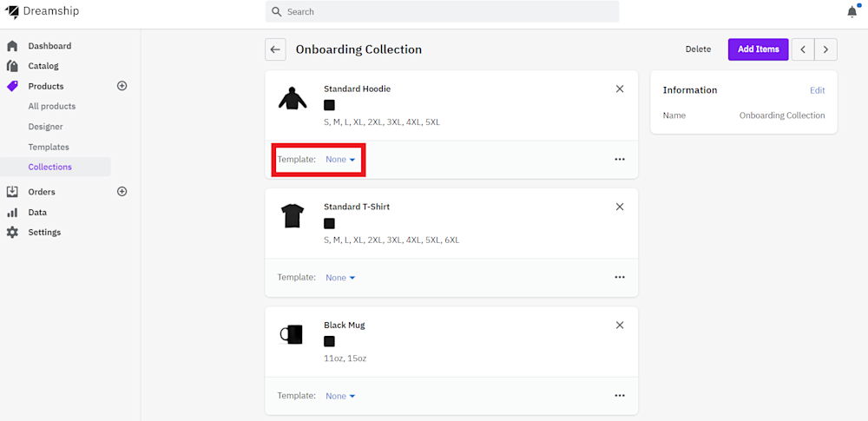
Task: Click Edit link in Information panel
Action: 818,90
